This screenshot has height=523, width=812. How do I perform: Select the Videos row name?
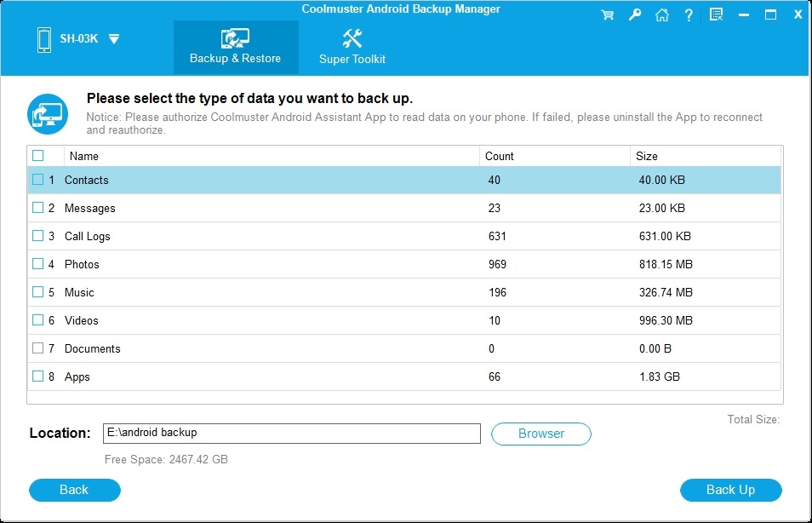point(82,320)
